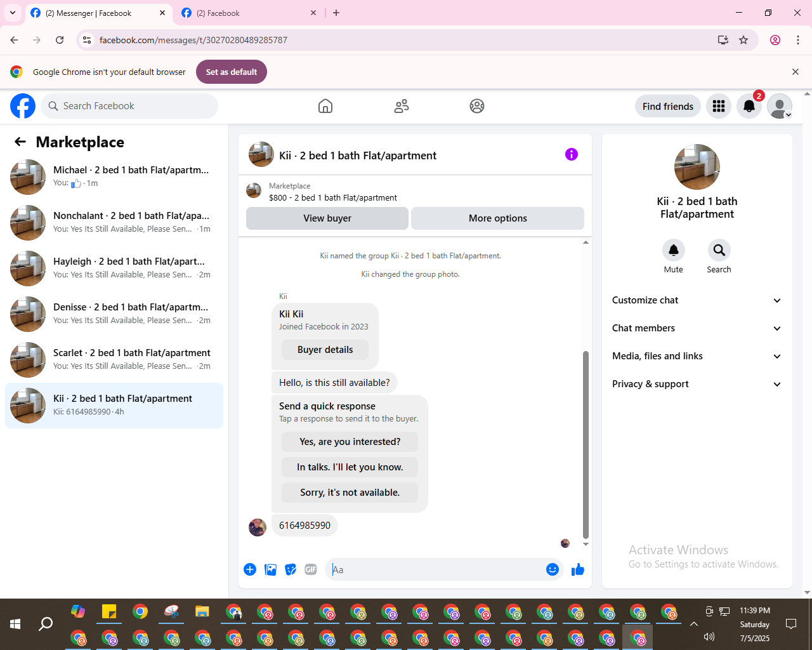Image resolution: width=812 pixels, height=650 pixels.
Task: Dismiss the default browser notification bar
Action: coord(796,72)
